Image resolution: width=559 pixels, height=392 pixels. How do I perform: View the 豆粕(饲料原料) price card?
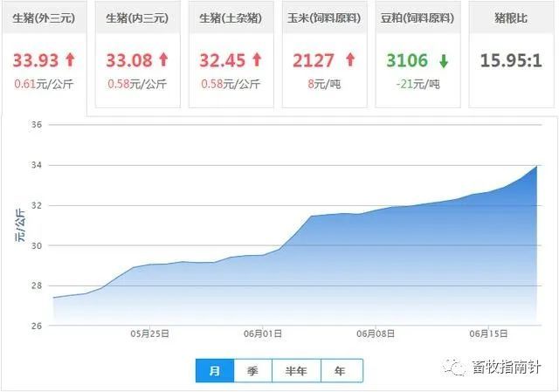[x=418, y=54]
